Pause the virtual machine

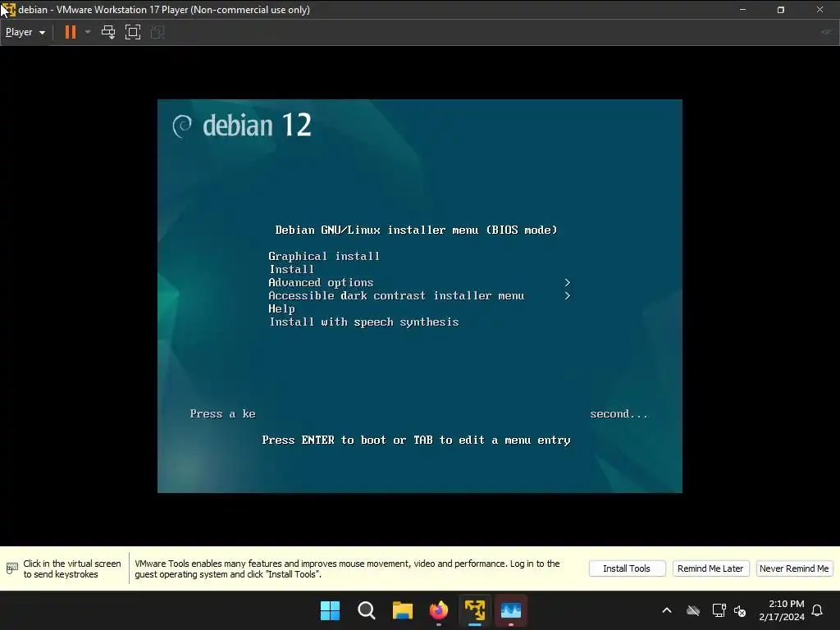(x=71, y=32)
